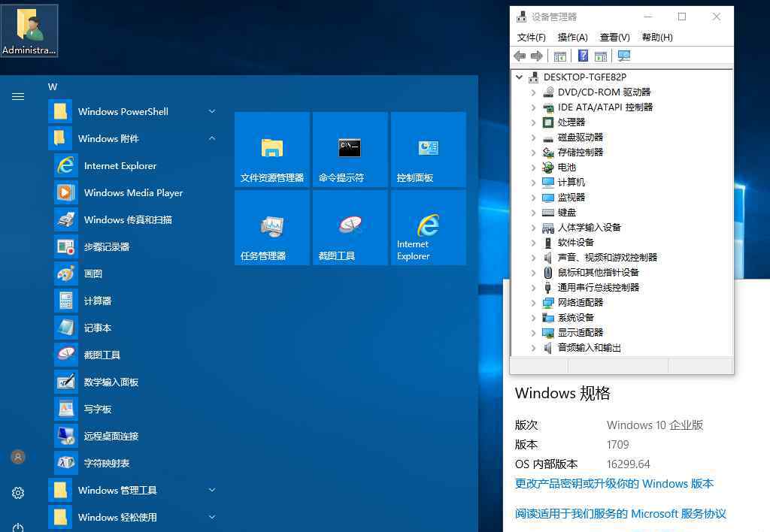
Task: Open the 操作(A) menu
Action: point(572,38)
